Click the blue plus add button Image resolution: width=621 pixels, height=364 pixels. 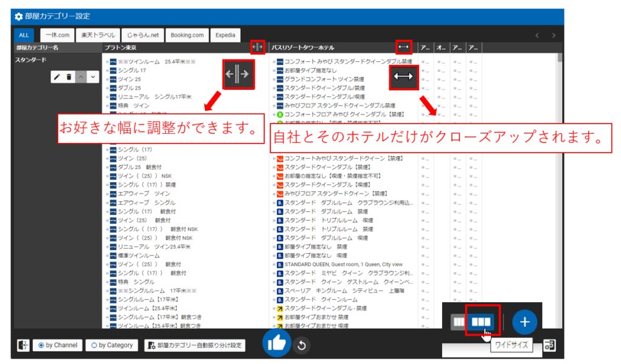tap(525, 322)
